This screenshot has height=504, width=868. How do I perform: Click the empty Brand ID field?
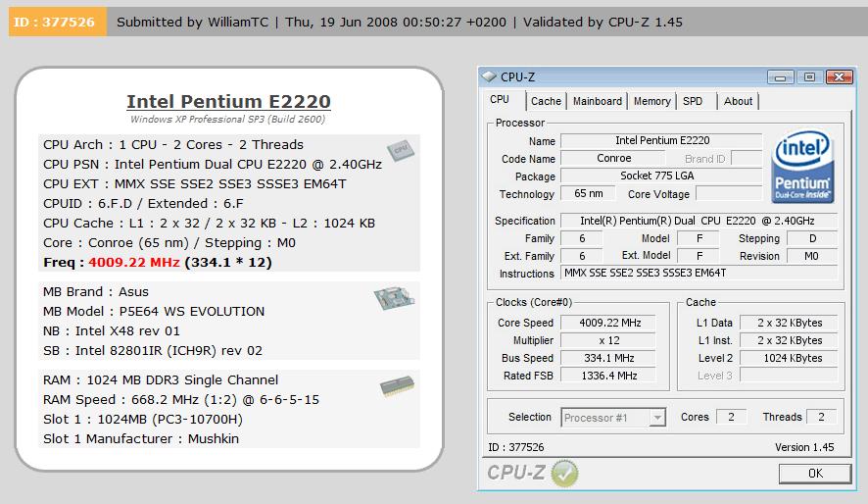(x=747, y=159)
